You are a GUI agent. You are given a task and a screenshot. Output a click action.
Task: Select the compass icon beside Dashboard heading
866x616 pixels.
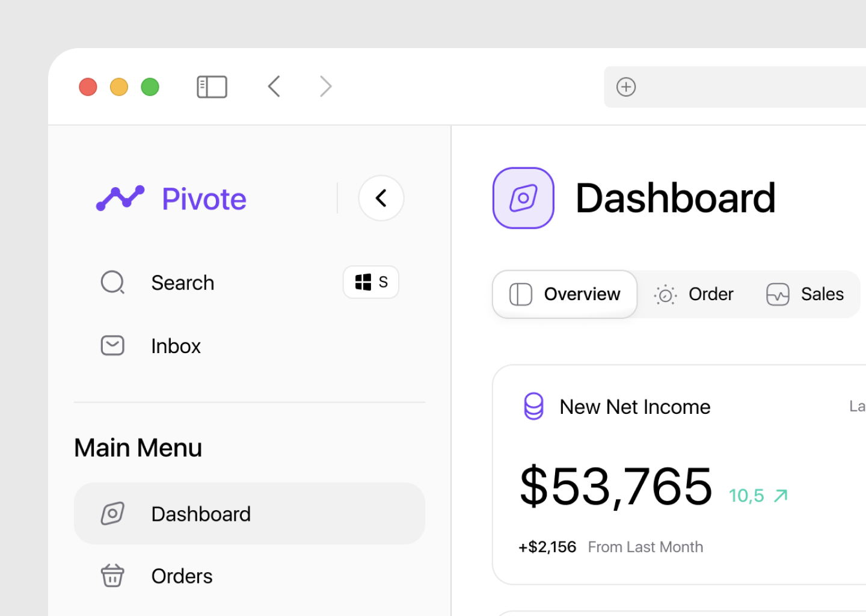(523, 197)
